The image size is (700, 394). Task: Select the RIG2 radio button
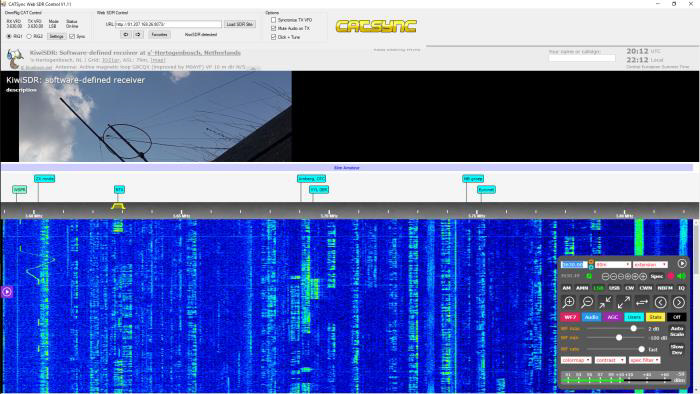pyautogui.click(x=29, y=37)
